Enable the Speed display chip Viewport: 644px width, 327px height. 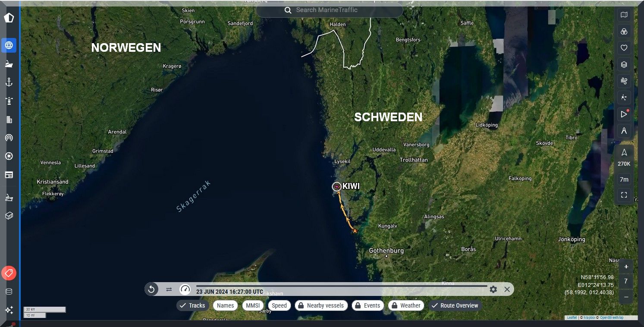click(x=279, y=305)
